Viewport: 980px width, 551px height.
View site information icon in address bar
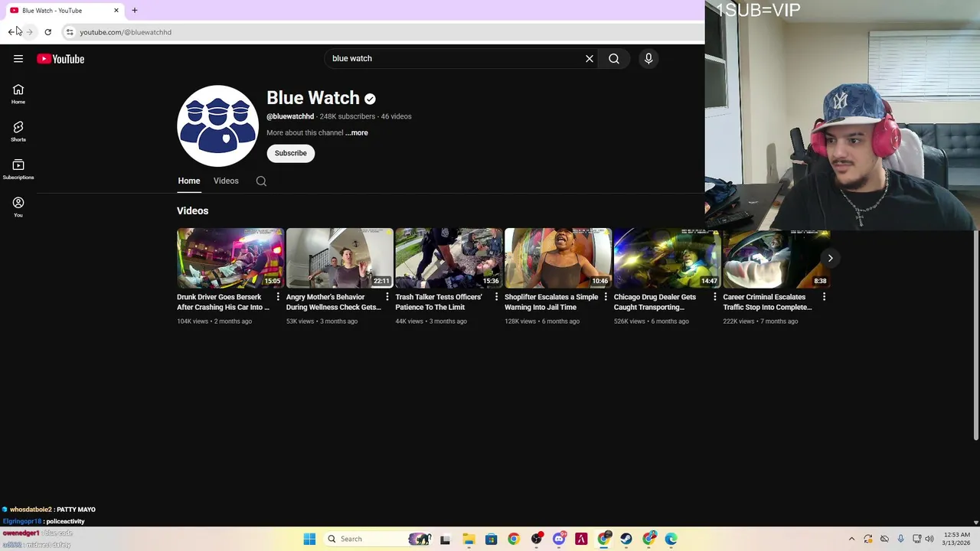(x=70, y=32)
